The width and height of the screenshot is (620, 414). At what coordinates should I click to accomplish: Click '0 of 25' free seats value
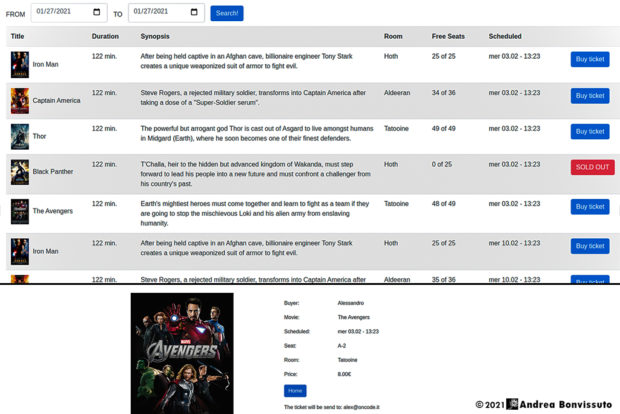coord(442,164)
